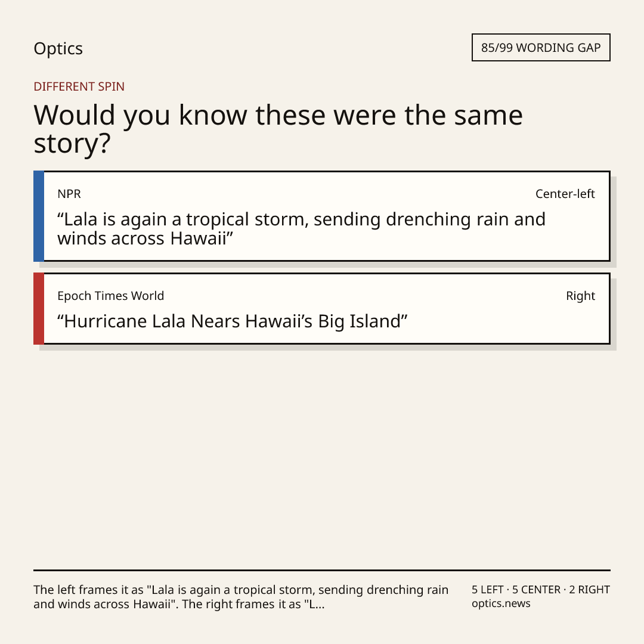
Task: Click the blue bias bar on NPR card
Action: point(39,216)
